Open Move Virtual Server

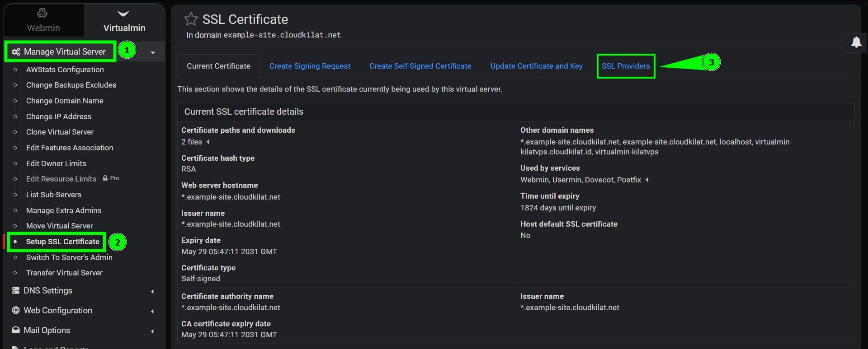pyautogui.click(x=59, y=226)
